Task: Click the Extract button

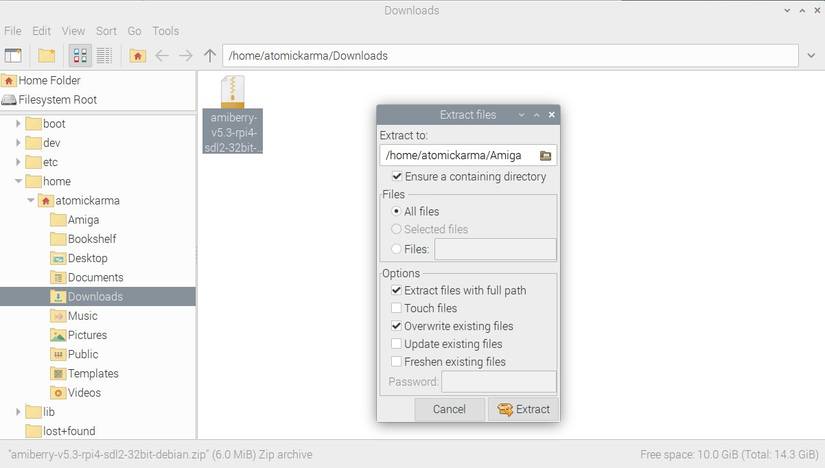Action: (523, 409)
